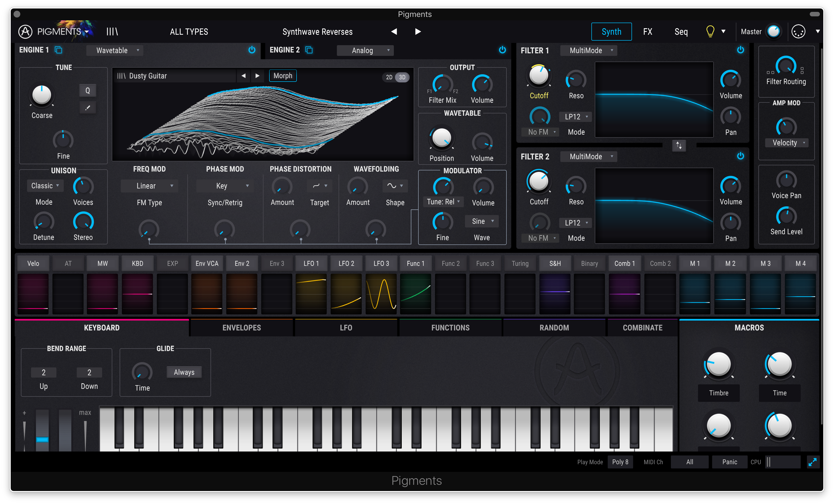Image resolution: width=834 pixels, height=504 pixels.
Task: Open the wavetable browser icon next to Dusty Guitar
Action: click(x=121, y=76)
